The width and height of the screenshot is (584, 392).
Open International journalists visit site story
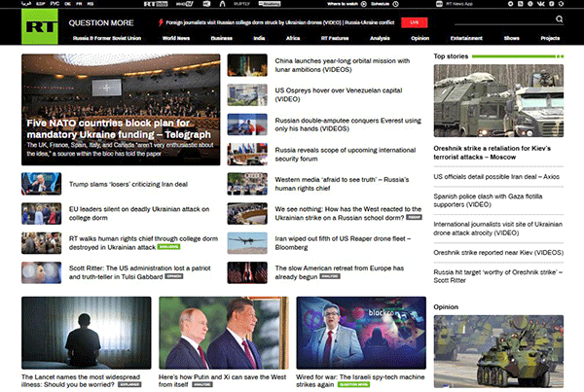[x=498, y=229]
